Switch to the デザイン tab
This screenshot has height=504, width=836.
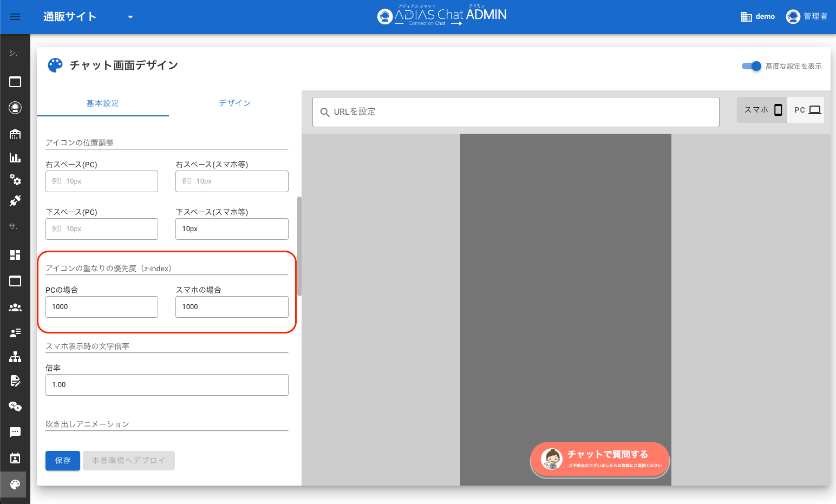pos(235,103)
